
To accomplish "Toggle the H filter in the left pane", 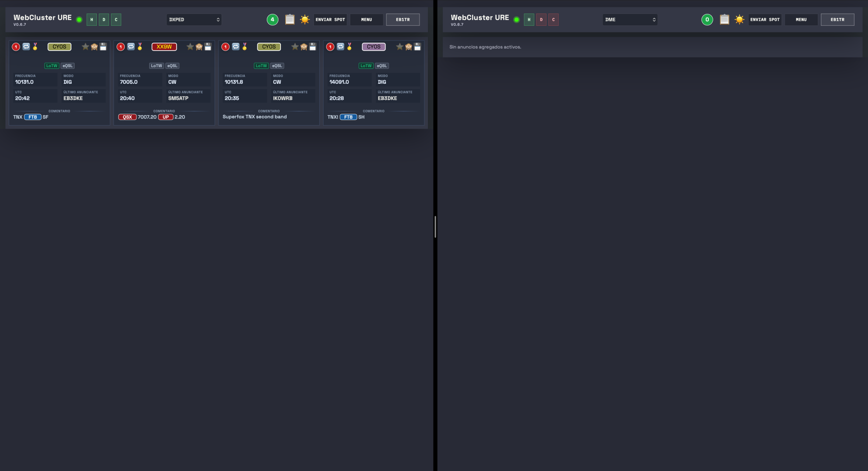I will coord(92,20).
